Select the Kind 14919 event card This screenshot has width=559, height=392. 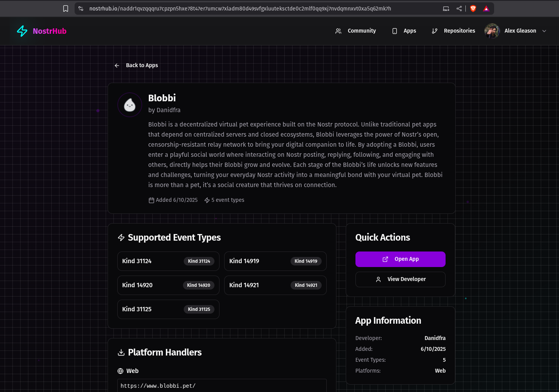(x=275, y=261)
